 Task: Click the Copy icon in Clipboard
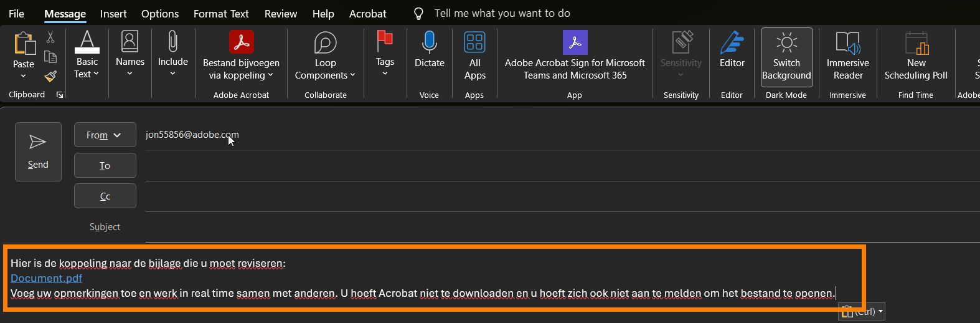point(50,57)
